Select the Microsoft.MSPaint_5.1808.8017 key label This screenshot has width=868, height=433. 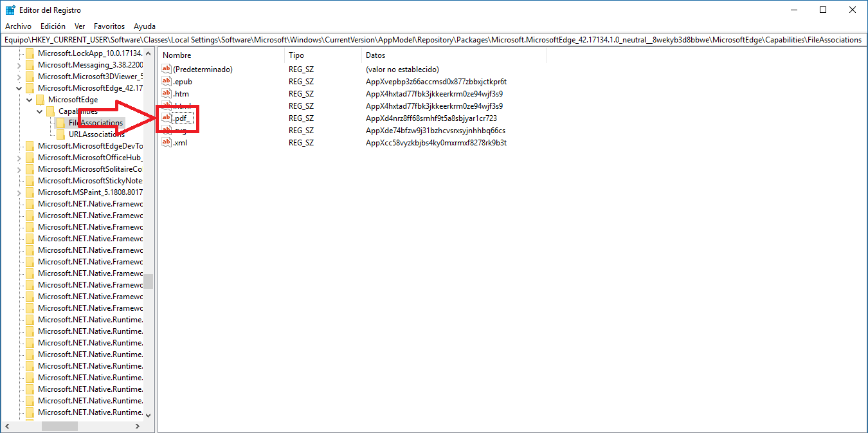(x=90, y=192)
